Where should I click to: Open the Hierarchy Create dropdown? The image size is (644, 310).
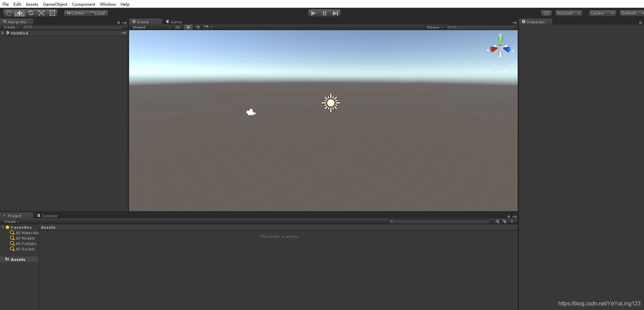coord(11,27)
